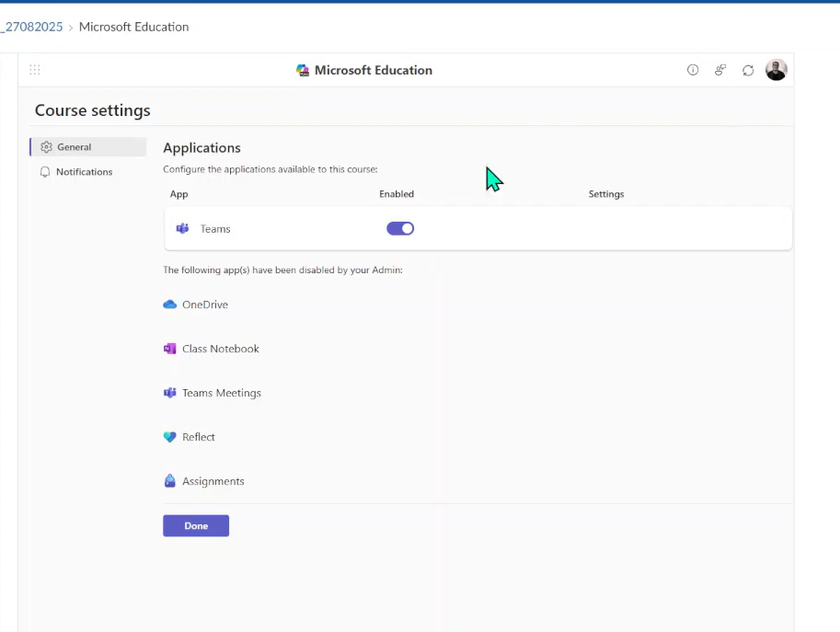
Task: Click the Reflect heart icon
Action: click(169, 437)
